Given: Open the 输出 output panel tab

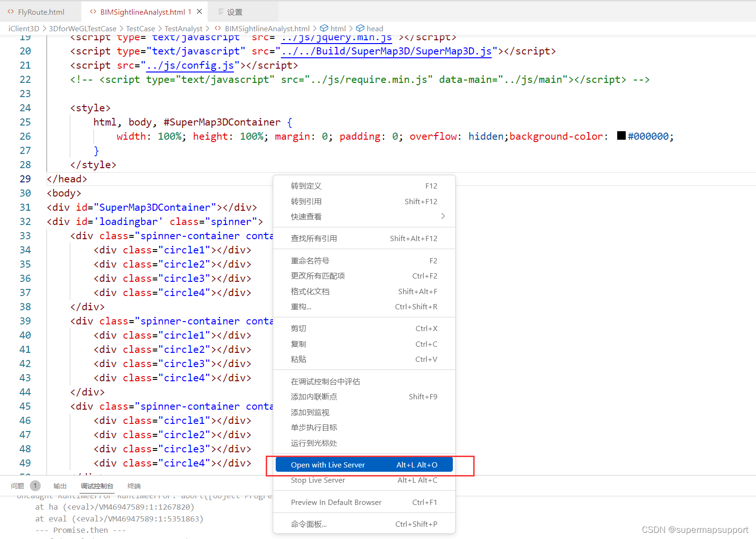Looking at the screenshot, I should pos(60,486).
